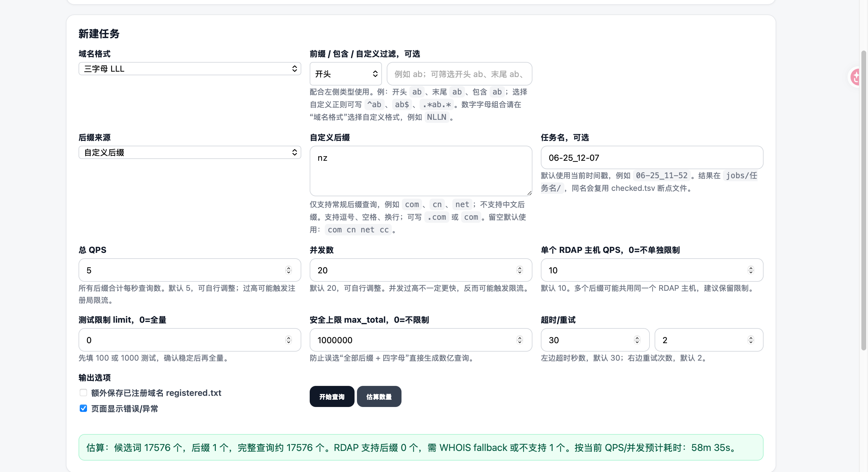Enable 额外保存已注册域名 registered.txt checkbox

[x=83, y=393]
